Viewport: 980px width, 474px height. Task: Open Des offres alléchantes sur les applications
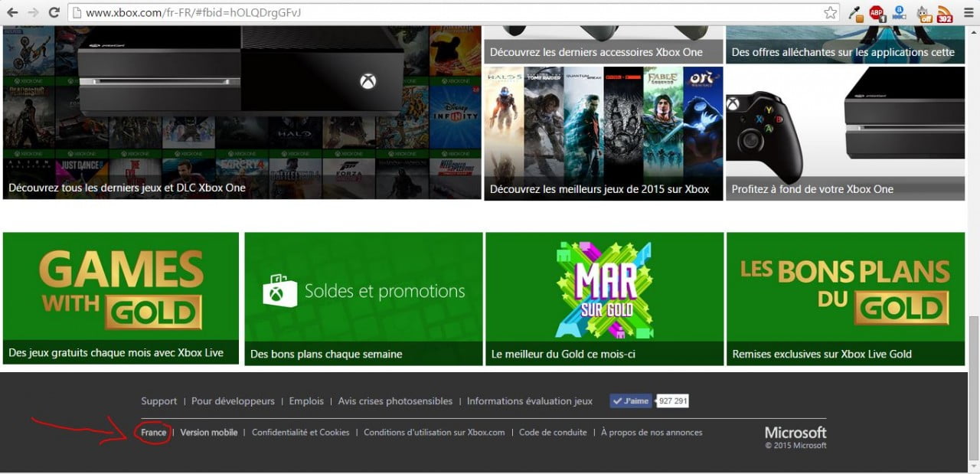pos(845,44)
